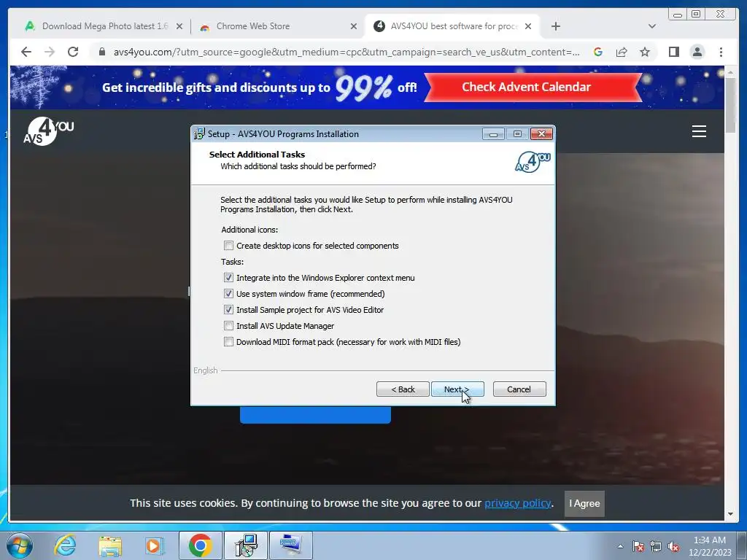Image resolution: width=747 pixels, height=560 pixels.
Task: Cancel the AVS4YOU installation
Action: (x=519, y=389)
